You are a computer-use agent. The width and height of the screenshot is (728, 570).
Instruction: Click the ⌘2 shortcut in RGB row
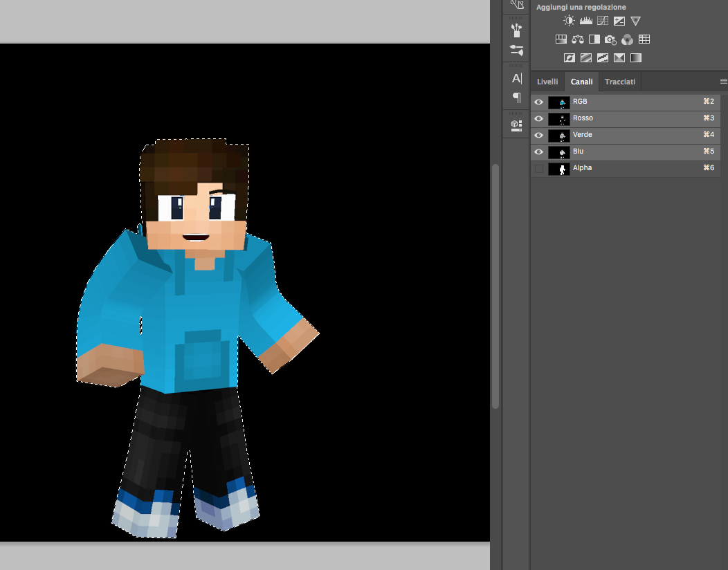[x=709, y=101]
